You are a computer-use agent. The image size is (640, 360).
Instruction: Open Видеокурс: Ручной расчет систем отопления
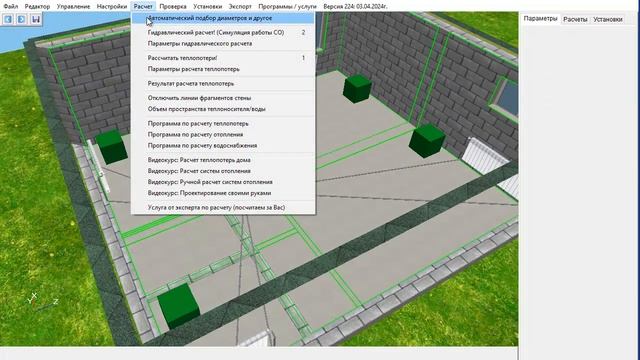(223, 182)
